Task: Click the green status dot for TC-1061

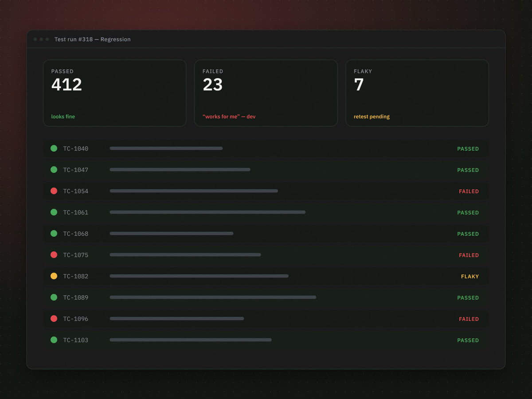Action: (x=54, y=212)
